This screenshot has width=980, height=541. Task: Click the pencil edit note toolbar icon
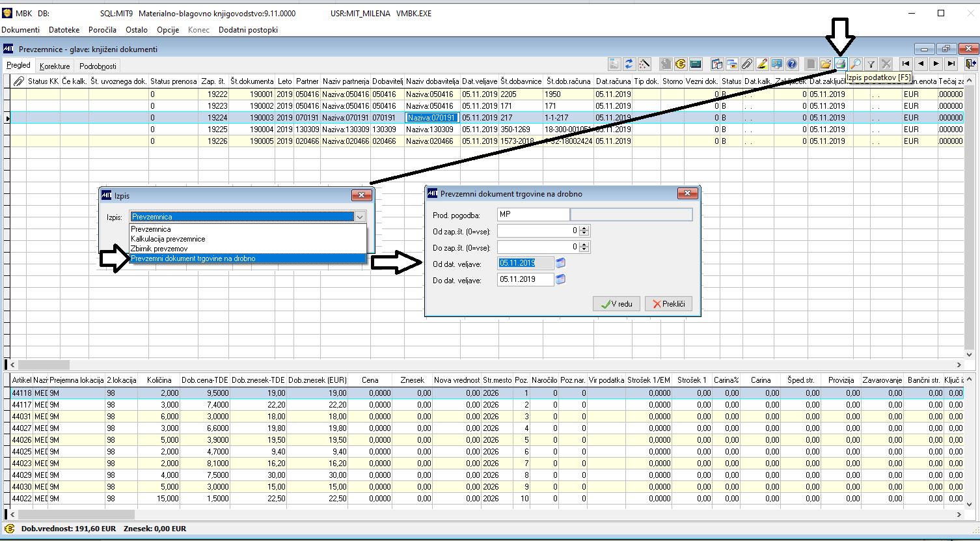(762, 64)
